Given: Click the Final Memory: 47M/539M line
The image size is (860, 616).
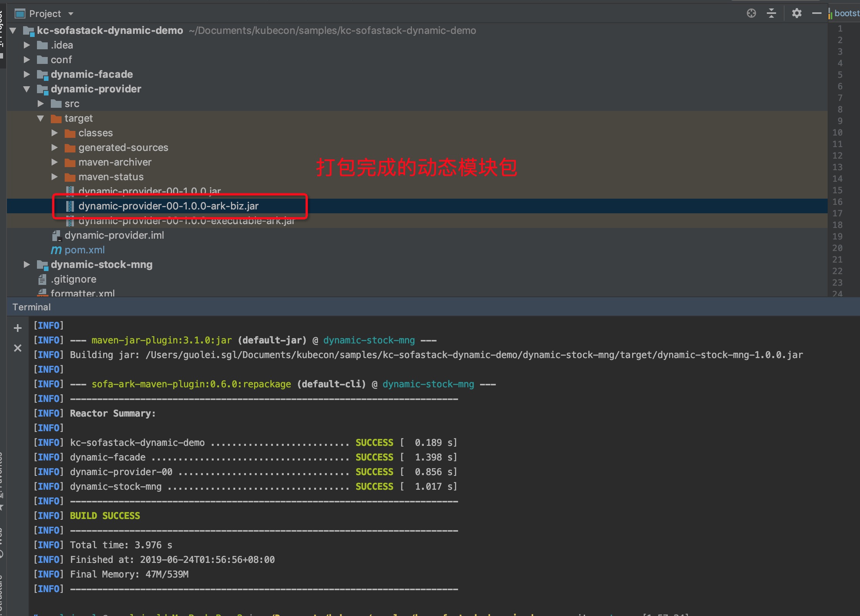Looking at the screenshot, I should tap(129, 574).
